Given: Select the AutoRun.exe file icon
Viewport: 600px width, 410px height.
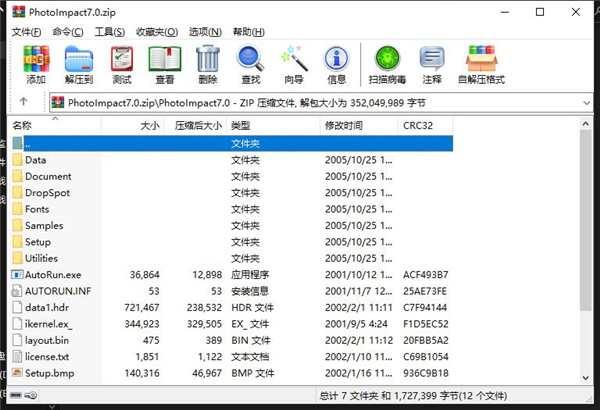Looking at the screenshot, I should [18, 274].
